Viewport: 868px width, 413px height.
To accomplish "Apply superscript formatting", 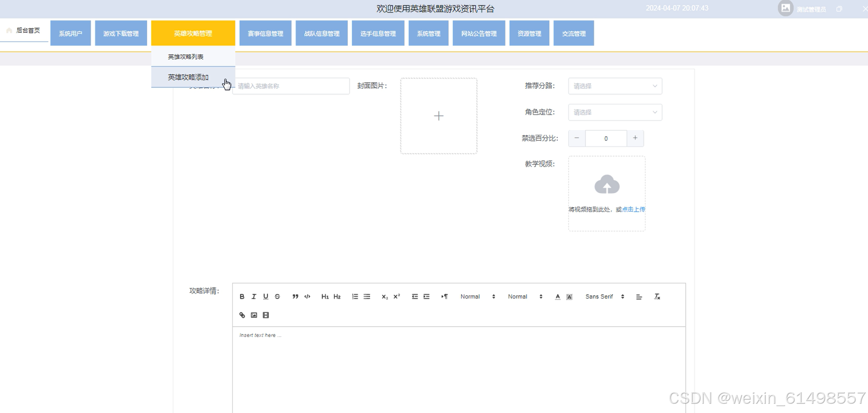I will coord(397,297).
